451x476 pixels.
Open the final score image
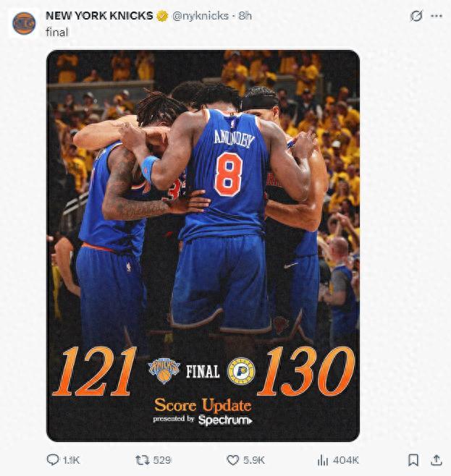[x=203, y=217]
